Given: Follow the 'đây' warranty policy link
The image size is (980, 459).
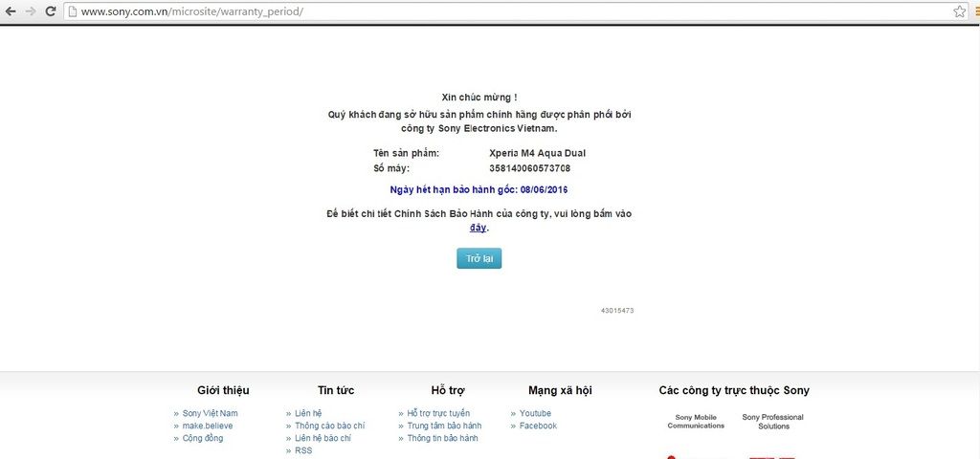Looking at the screenshot, I should coord(478,228).
